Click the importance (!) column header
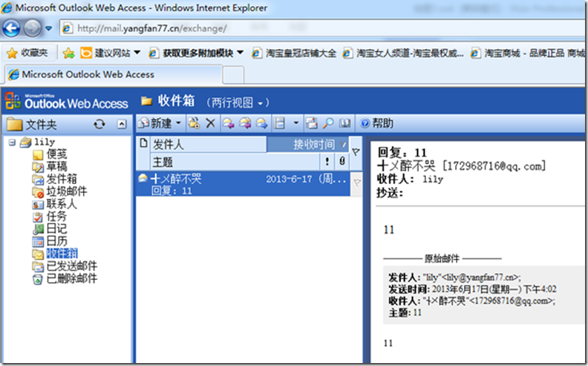Viewport: 588px width, 366px height. (x=327, y=162)
